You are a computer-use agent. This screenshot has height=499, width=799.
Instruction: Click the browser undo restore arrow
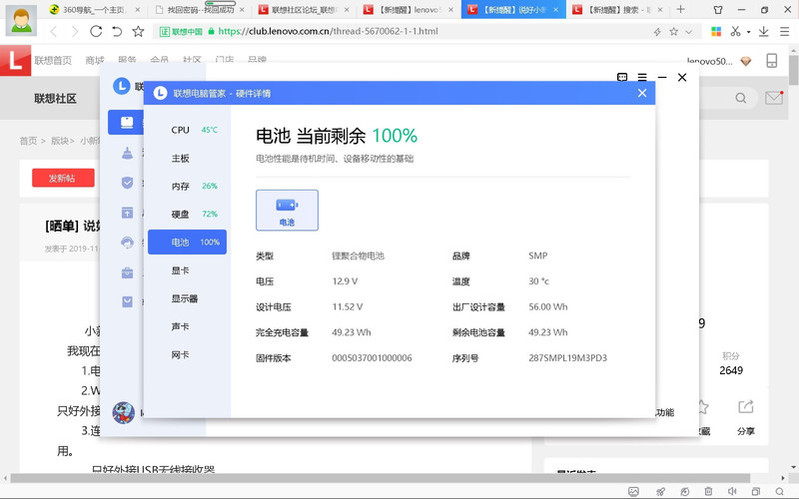[x=117, y=32]
